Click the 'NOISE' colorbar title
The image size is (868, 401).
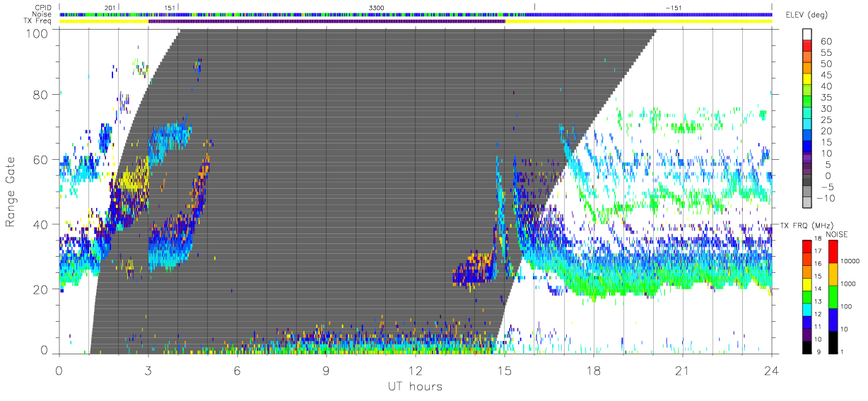(837, 234)
